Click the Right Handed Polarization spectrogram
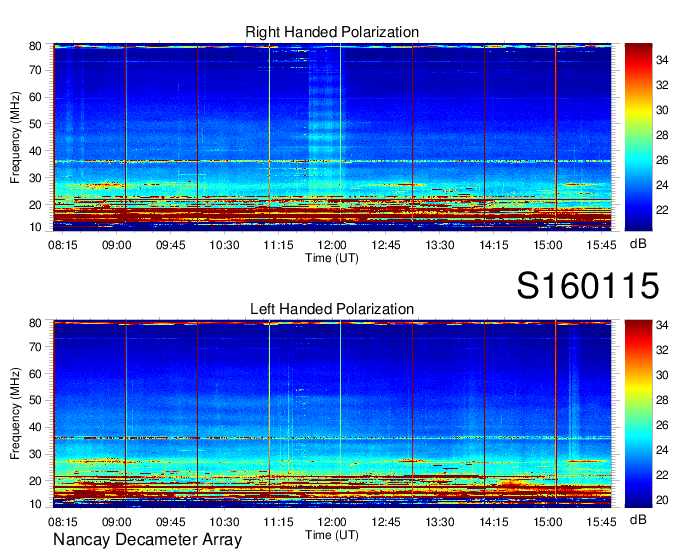680x552 pixels. (x=332, y=137)
